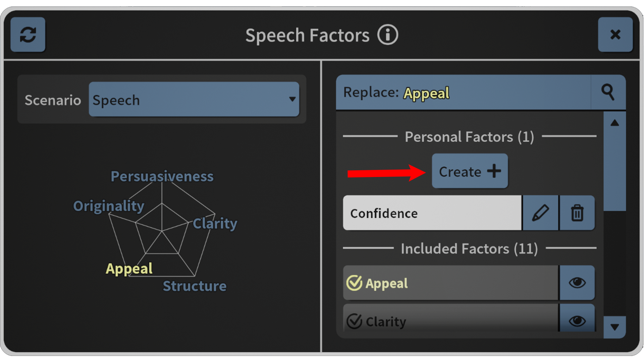The height and width of the screenshot is (362, 644).
Task: Toggle the eye icon for Appeal
Action: [577, 283]
